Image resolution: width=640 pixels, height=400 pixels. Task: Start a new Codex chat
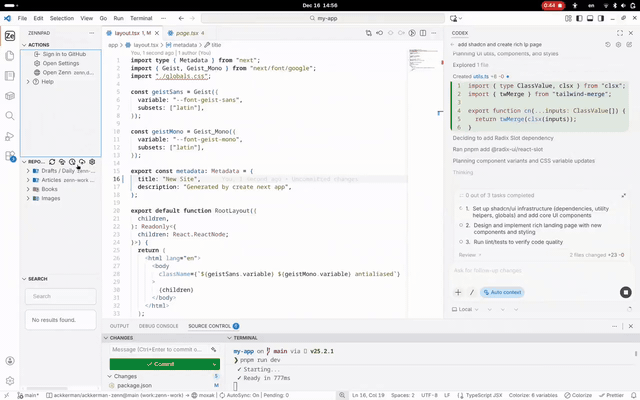click(629, 44)
